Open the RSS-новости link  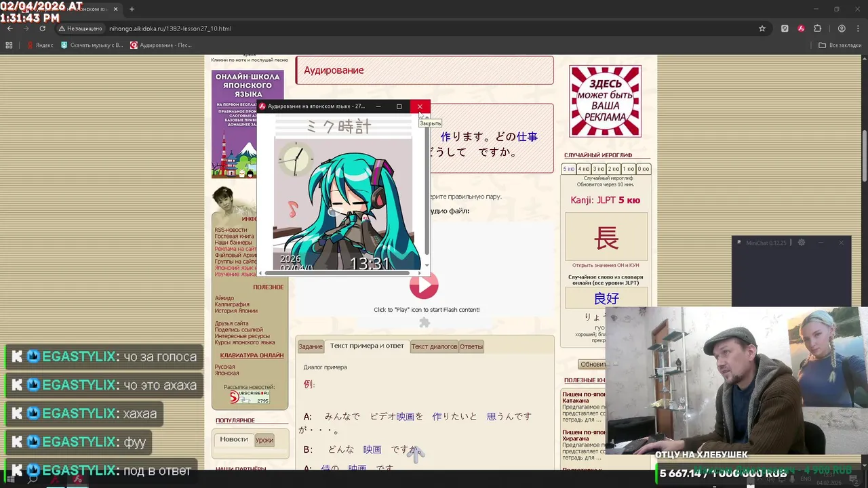[231, 230]
